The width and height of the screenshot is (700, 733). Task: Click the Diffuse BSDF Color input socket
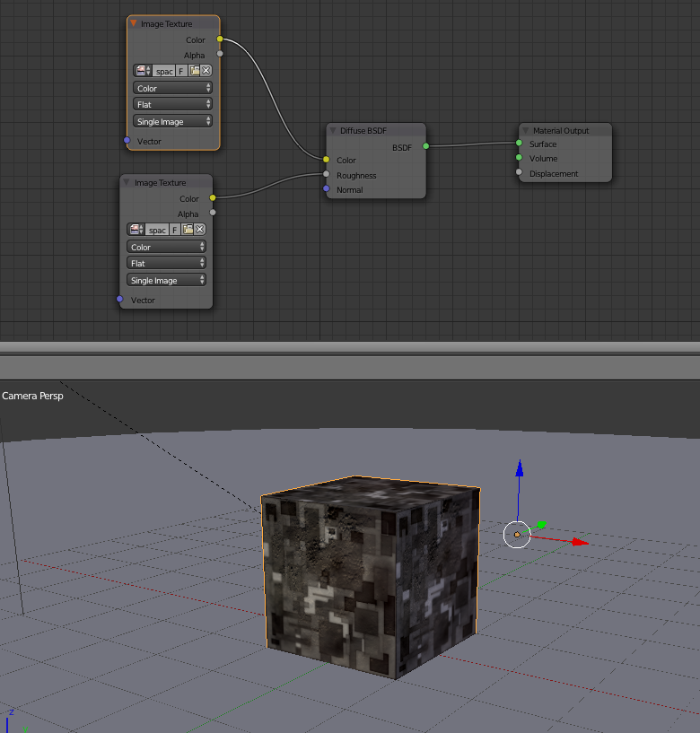coord(327,160)
